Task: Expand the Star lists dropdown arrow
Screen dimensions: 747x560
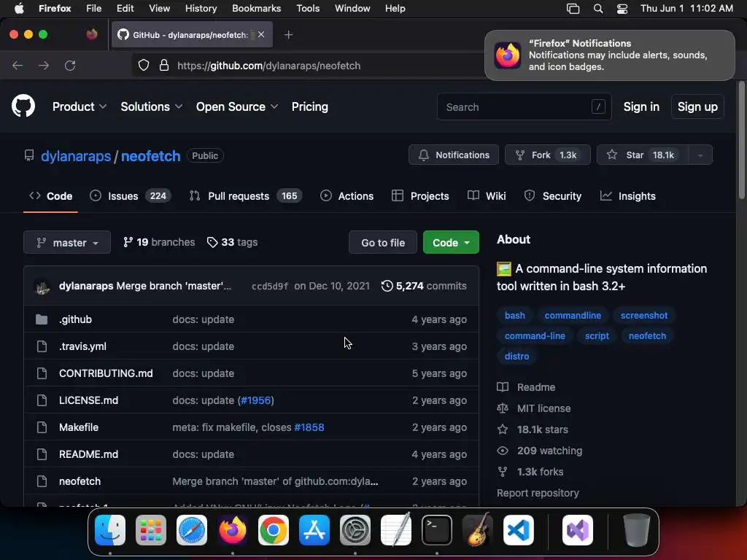Action: 700,155
